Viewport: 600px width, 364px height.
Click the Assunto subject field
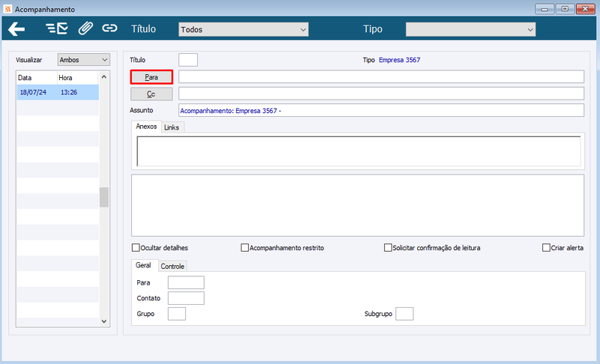pos(381,110)
